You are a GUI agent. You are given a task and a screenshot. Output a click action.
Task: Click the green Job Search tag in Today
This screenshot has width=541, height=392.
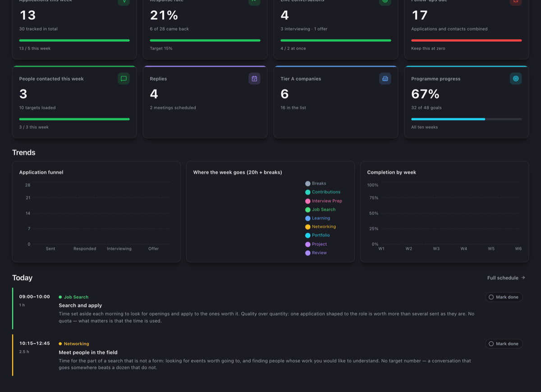click(x=73, y=297)
